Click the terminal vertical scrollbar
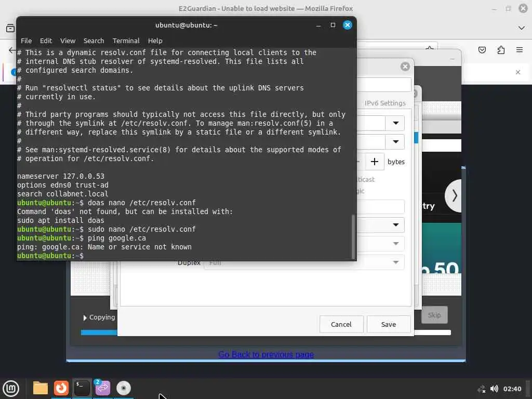This screenshot has width=532, height=399. click(353, 236)
